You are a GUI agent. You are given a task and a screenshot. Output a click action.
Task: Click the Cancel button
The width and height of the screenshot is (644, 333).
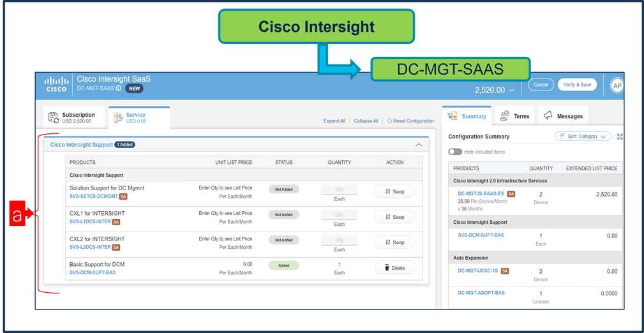point(541,85)
